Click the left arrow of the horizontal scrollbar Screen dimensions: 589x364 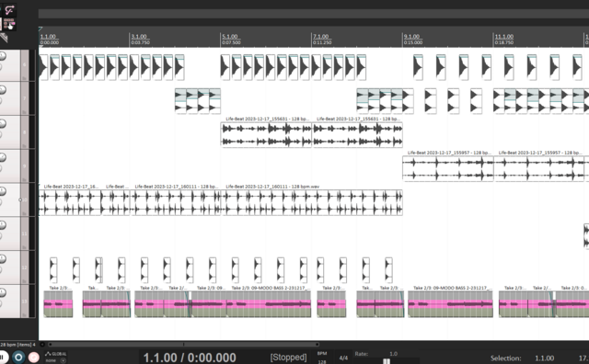tap(42, 344)
